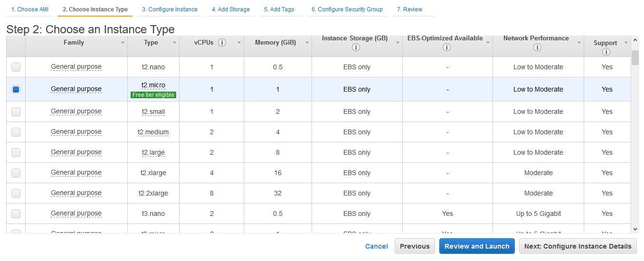644x261 pixels.
Task: Click the Support column info icon
Action: click(606, 52)
